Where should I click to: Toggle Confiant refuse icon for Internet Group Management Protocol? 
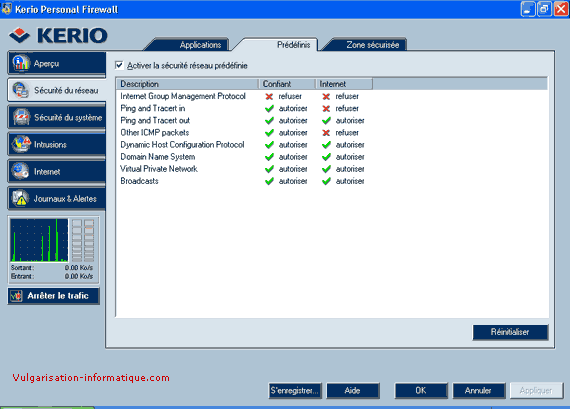click(269, 96)
